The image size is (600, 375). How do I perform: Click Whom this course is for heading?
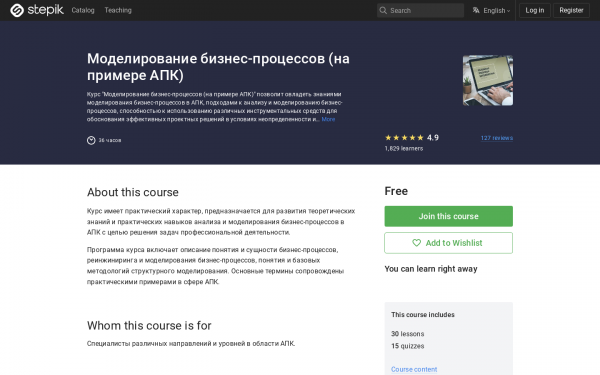149,326
